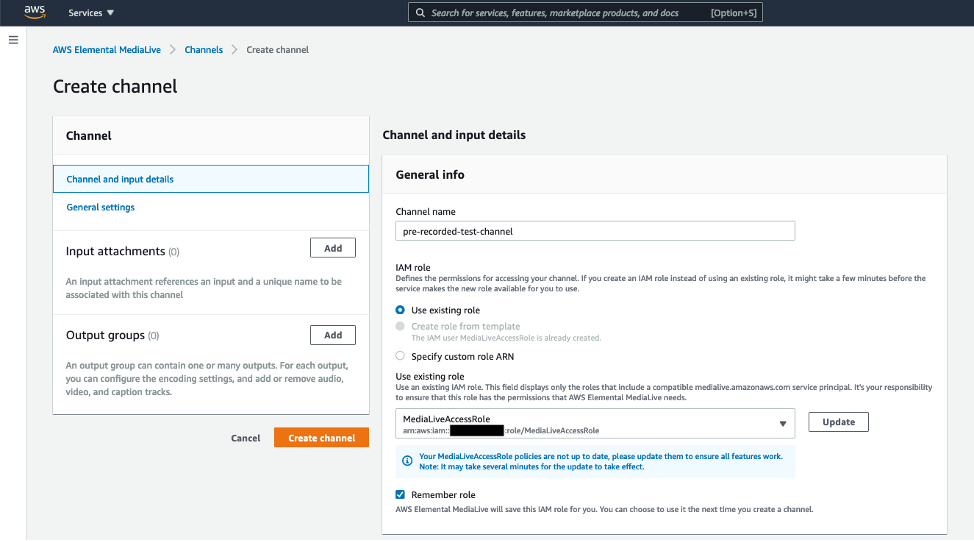Select the Use existing role radio
Screen dimensions: 974x541
click(x=400, y=310)
